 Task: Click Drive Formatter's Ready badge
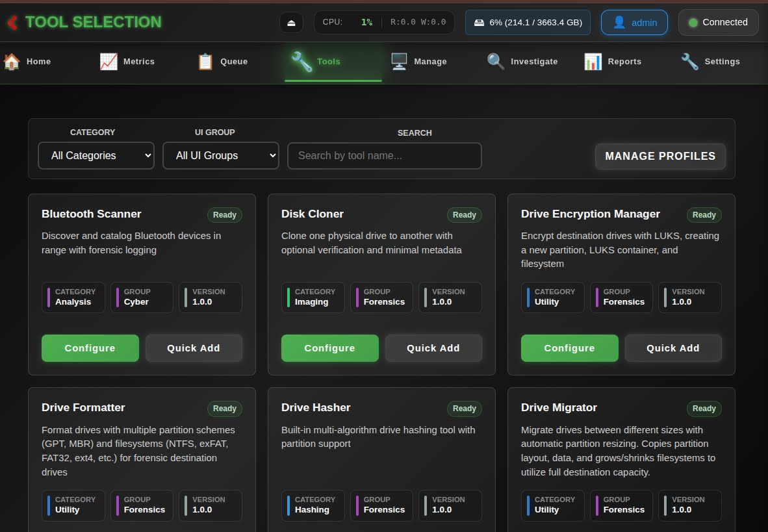pos(225,409)
